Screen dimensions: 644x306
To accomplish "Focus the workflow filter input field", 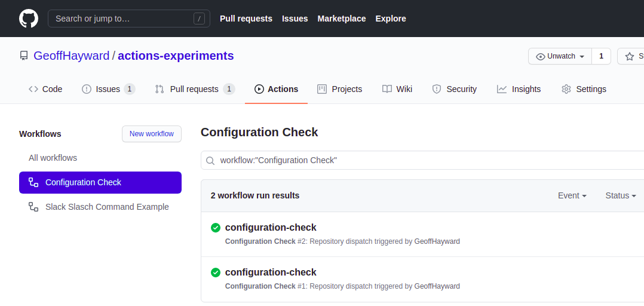I will pyautogui.click(x=422, y=160).
